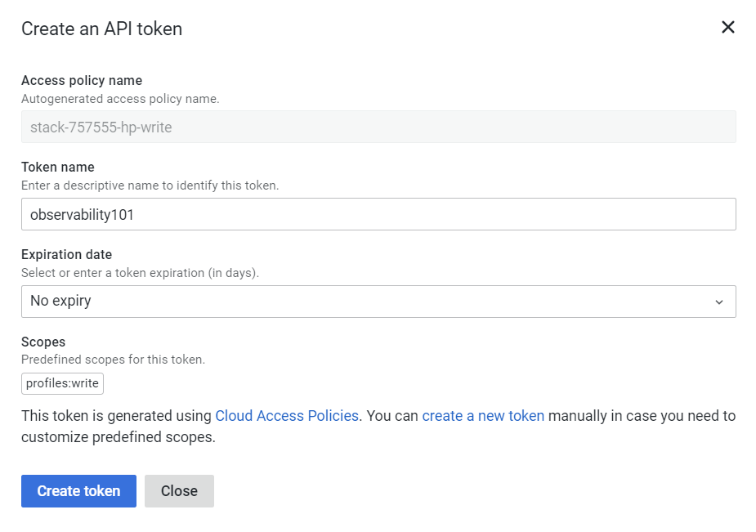Click the "Select or enter a token expiration" hint
The height and width of the screenshot is (532, 756).
(140, 273)
